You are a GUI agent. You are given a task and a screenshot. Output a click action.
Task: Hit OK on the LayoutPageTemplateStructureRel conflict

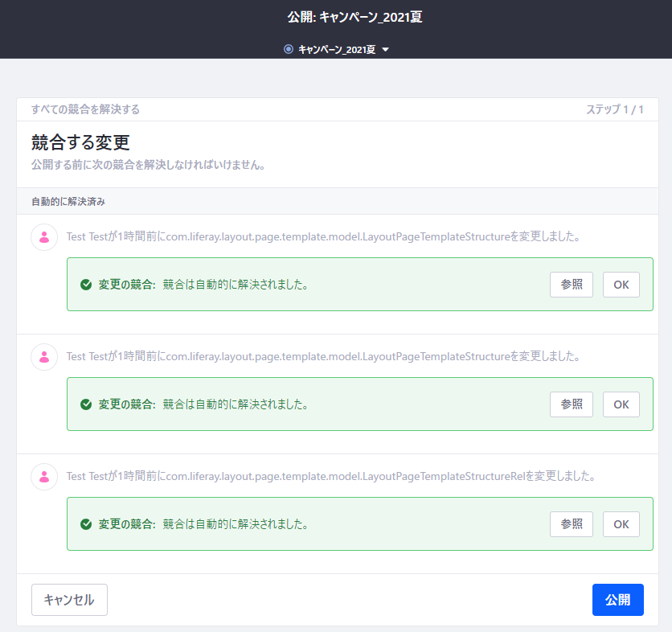[621, 524]
